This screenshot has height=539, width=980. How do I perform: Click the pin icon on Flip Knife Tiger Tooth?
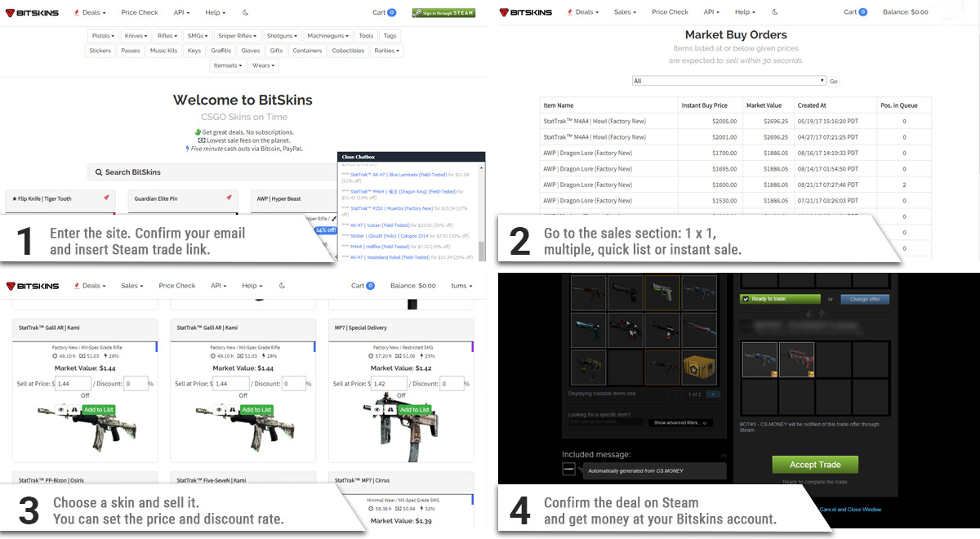[106, 198]
